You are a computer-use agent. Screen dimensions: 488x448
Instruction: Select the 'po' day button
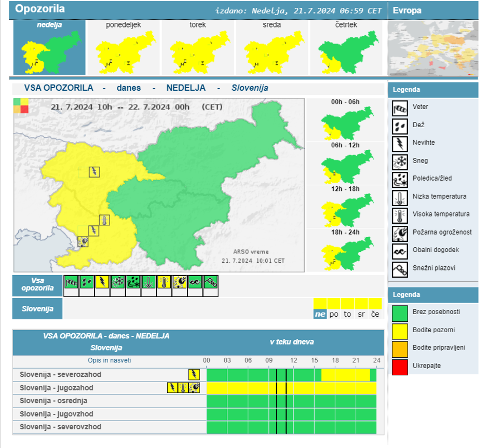click(x=334, y=314)
